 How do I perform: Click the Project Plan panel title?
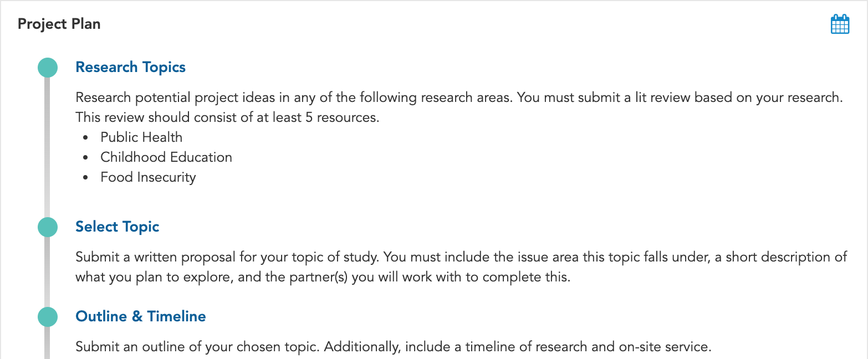tap(59, 24)
